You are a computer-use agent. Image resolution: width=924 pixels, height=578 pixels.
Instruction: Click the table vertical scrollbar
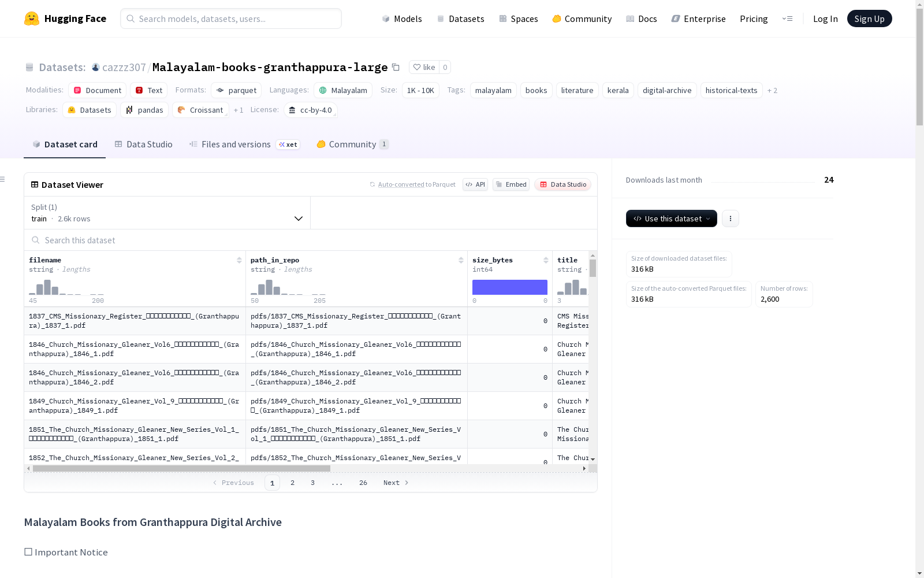click(x=593, y=268)
